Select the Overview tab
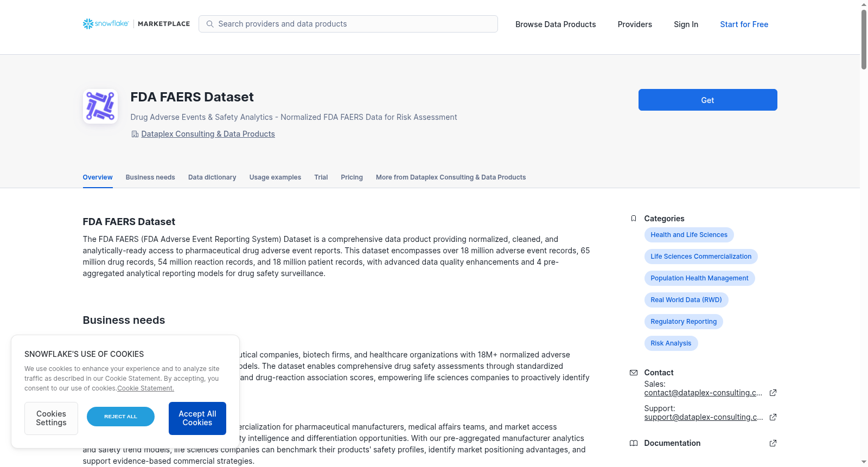 click(98, 177)
